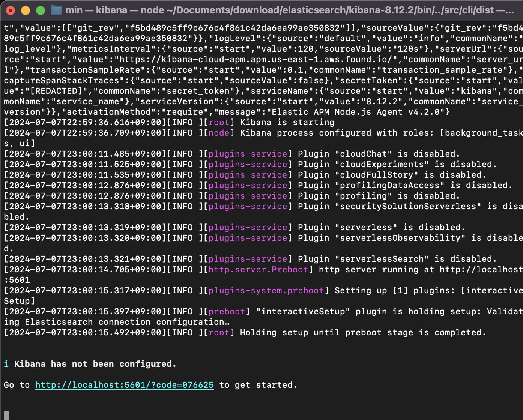Click [root] tag on "Holding setup" line
This screenshot has width=523, height=420.
219,333
